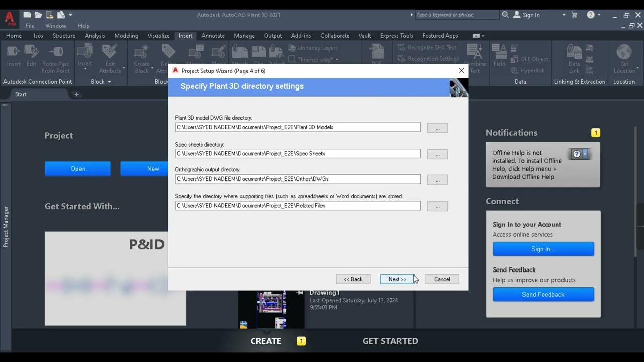Open the Project Manager side palette

[x=6, y=227]
